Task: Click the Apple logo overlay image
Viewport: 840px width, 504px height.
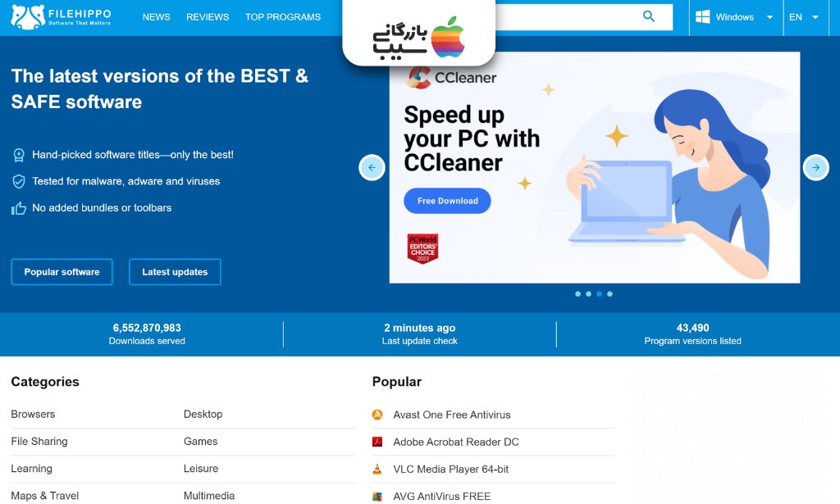Action: coord(448,38)
